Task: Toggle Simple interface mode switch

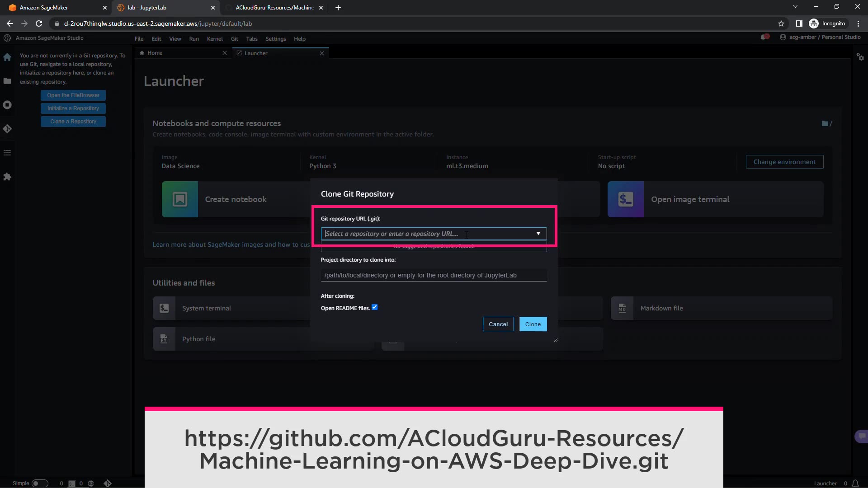Action: pyautogui.click(x=40, y=483)
